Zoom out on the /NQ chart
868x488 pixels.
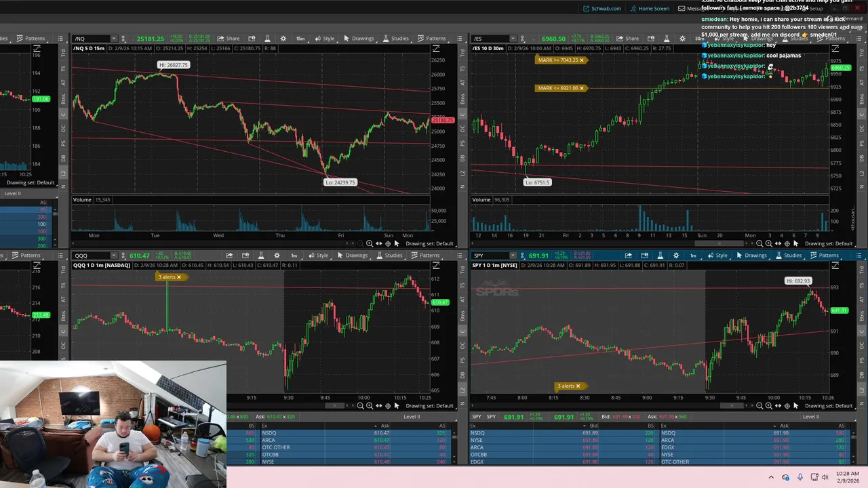pyautogui.click(x=361, y=243)
